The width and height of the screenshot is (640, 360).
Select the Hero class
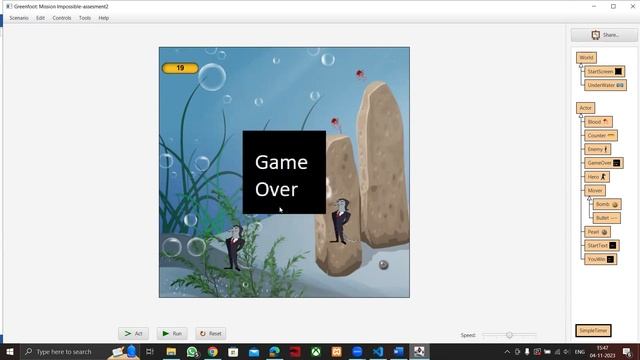[597, 177]
